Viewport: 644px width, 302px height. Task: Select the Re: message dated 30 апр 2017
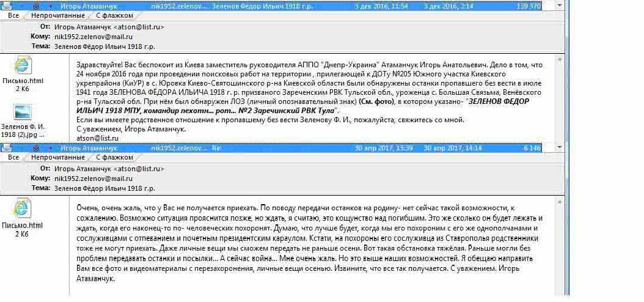(306, 148)
